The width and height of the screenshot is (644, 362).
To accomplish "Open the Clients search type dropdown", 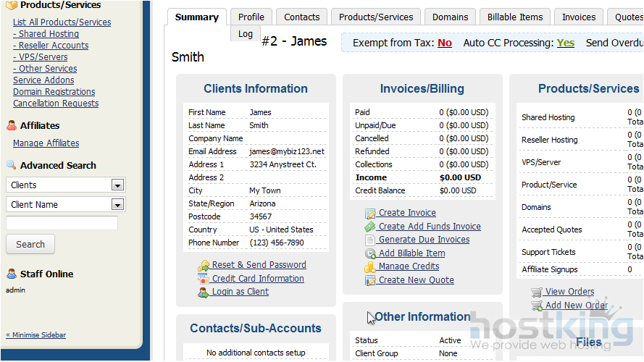I will click(117, 185).
